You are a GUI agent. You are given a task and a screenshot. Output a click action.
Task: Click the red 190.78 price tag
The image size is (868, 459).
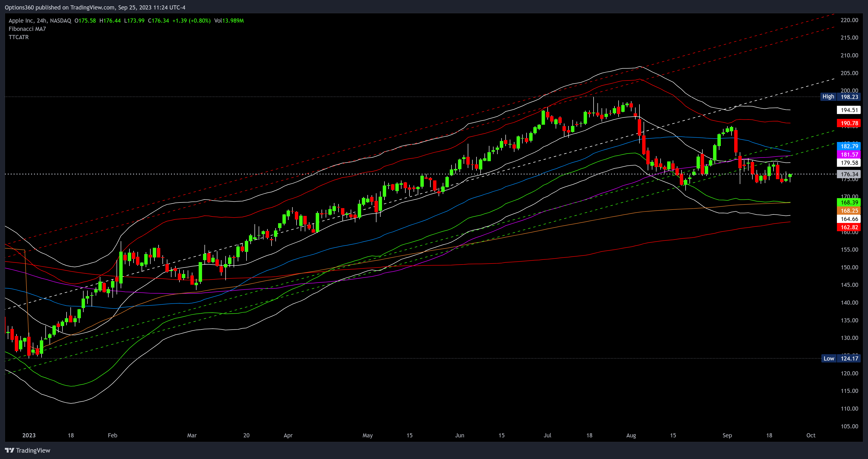(x=849, y=123)
